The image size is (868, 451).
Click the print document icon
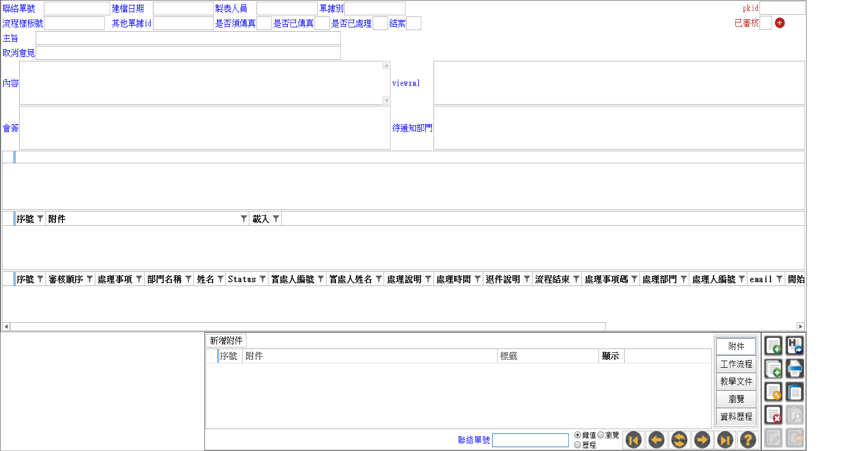(795, 369)
